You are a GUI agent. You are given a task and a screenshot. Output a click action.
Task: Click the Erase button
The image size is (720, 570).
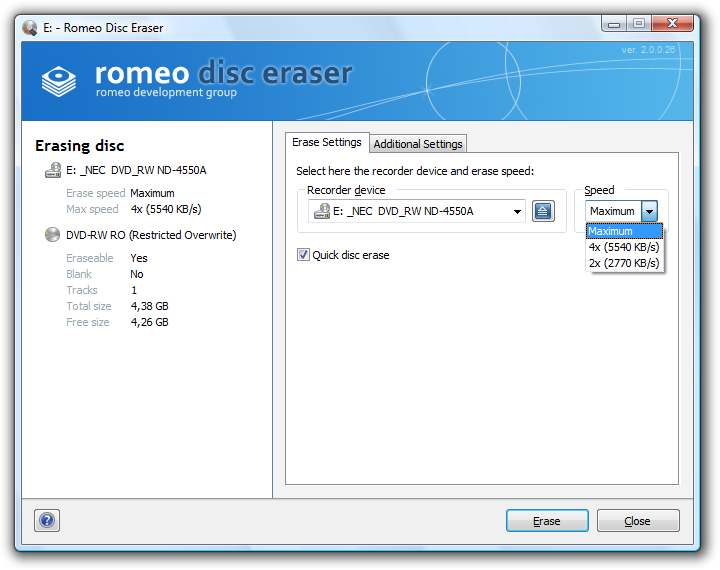coord(547,521)
